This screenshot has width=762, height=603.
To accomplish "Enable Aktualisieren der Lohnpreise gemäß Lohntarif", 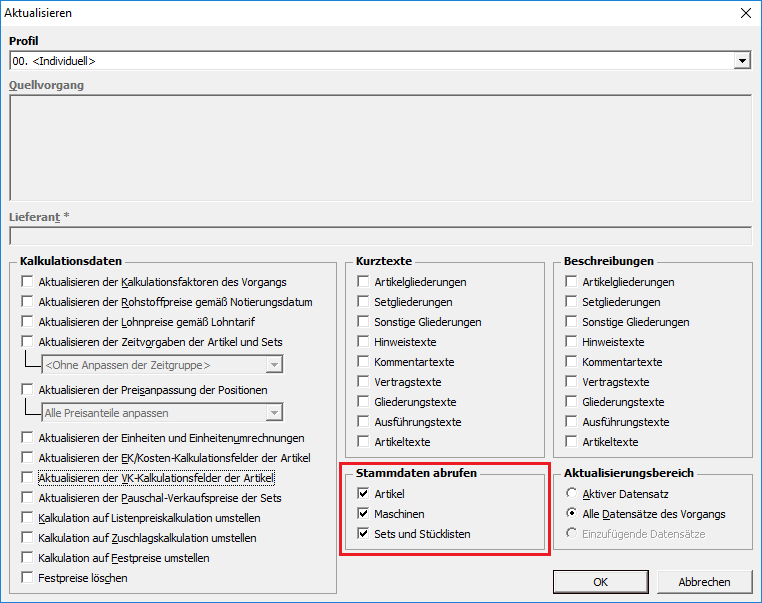I will (x=28, y=322).
